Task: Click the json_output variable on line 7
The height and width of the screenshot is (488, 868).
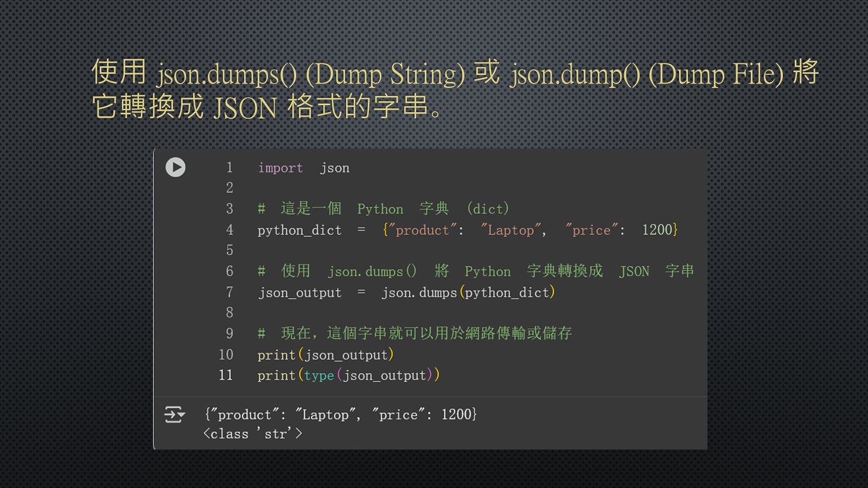Action: [300, 293]
